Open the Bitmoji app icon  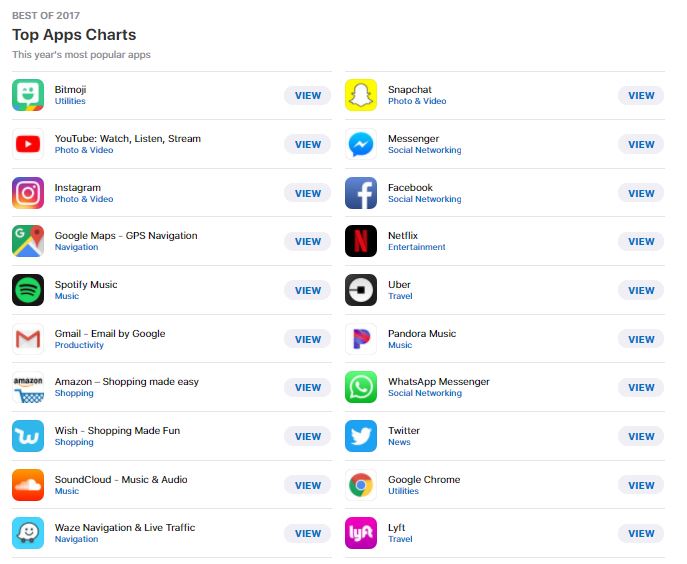tap(28, 95)
